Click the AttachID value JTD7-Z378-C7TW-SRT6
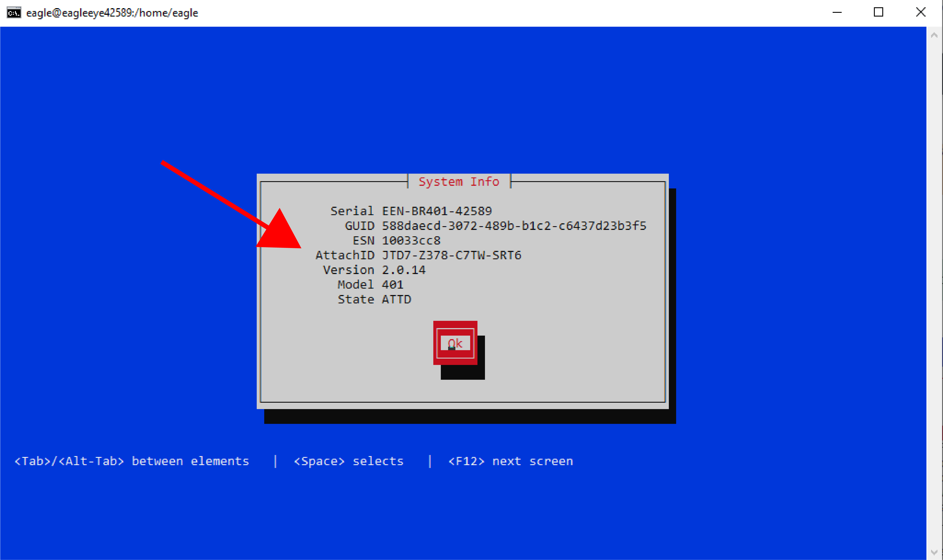Viewport: 943px width, 560px height. tap(451, 255)
